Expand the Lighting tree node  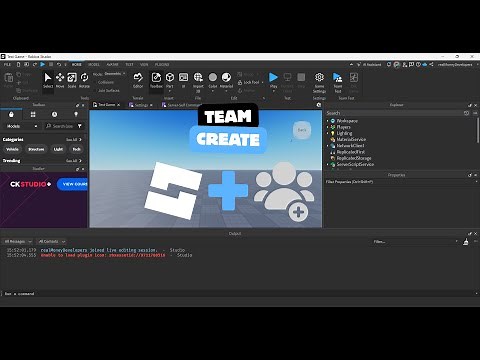click(x=328, y=133)
